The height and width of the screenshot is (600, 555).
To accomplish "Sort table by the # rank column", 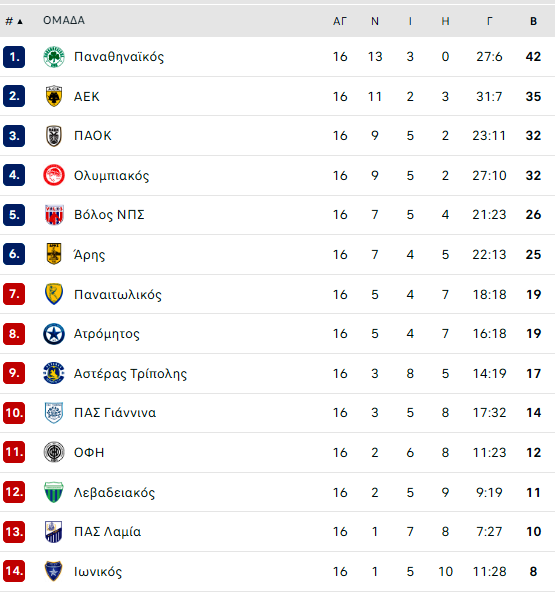I will pos(14,21).
